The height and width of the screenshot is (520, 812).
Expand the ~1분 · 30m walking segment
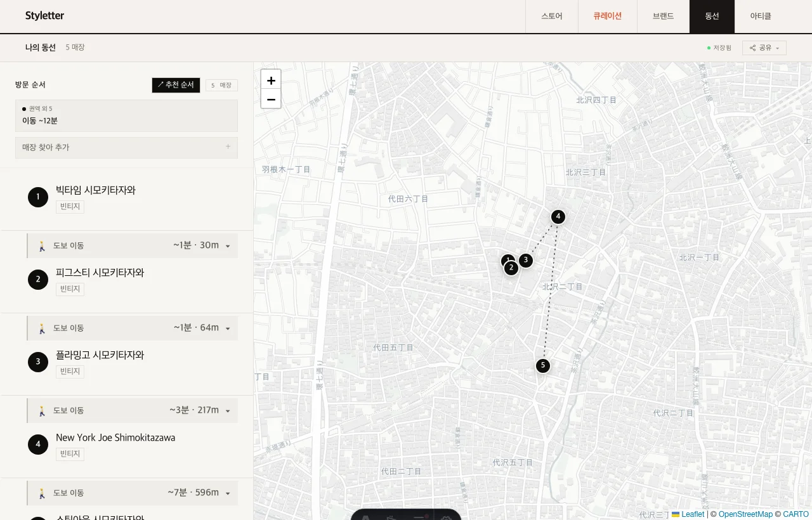pyautogui.click(x=133, y=245)
